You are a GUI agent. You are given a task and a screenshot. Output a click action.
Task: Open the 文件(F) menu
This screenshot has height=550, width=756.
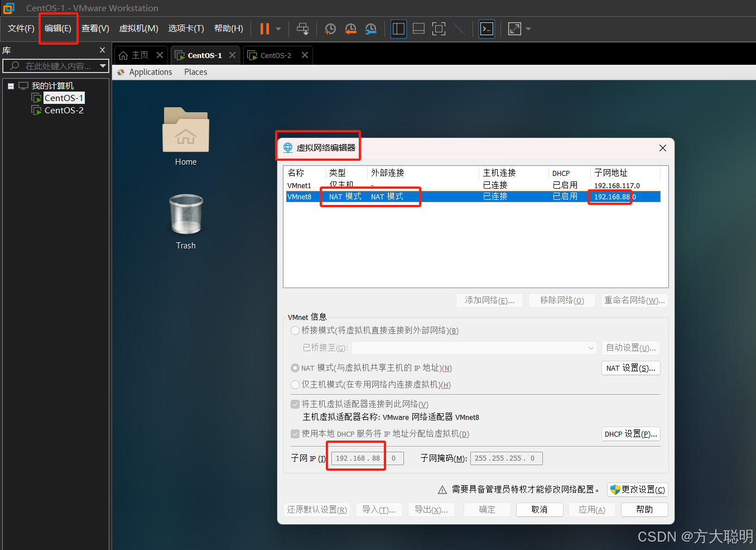click(21, 28)
